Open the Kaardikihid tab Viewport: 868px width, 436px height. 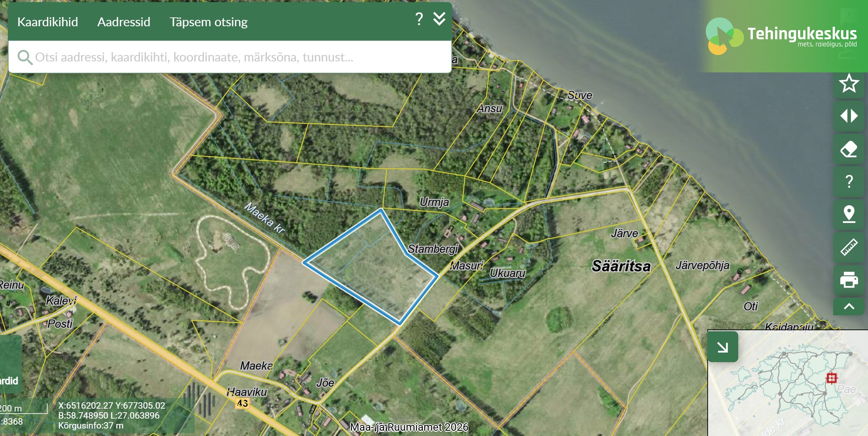48,22
